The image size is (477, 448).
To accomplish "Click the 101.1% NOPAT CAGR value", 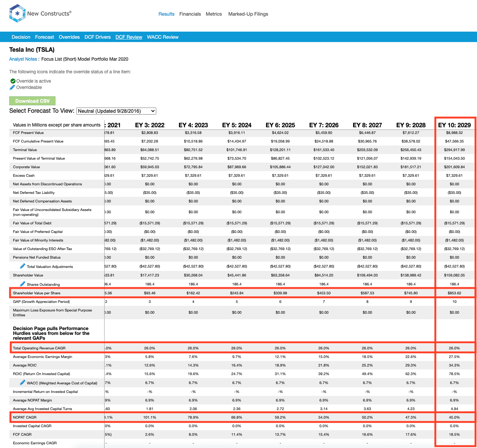I will click(x=150, y=417).
